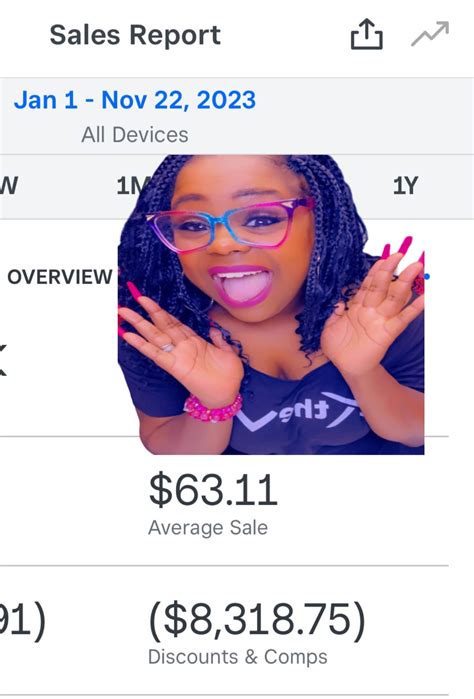Screen dimensions: 474x699
Task: Tap the ($8,318.75) amount
Action: click(257, 620)
